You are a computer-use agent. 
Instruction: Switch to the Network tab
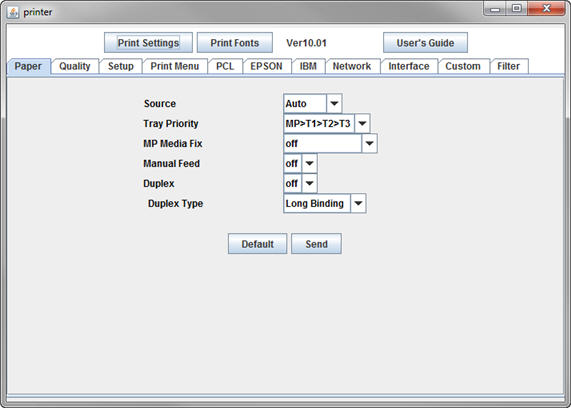(x=352, y=66)
